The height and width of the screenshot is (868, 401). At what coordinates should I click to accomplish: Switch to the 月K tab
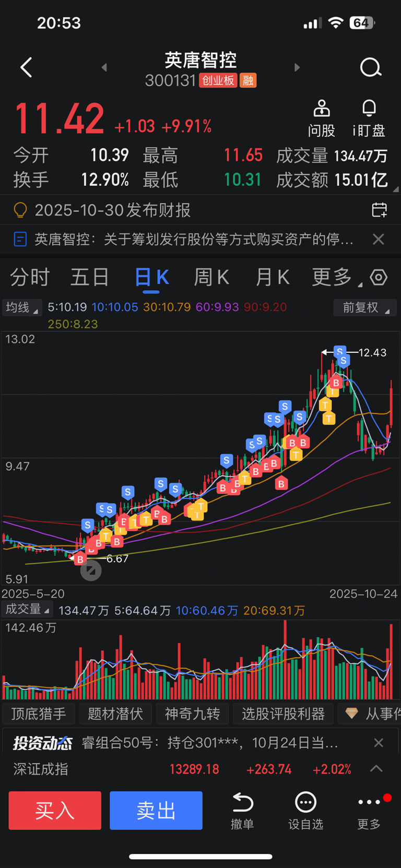click(x=272, y=277)
